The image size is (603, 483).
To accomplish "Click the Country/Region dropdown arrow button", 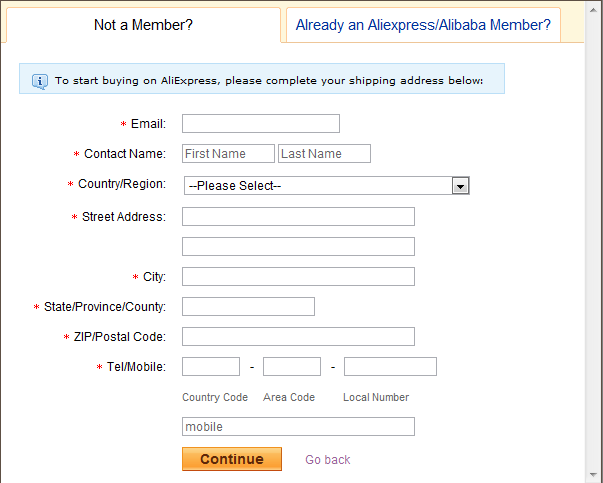I will pos(460,186).
